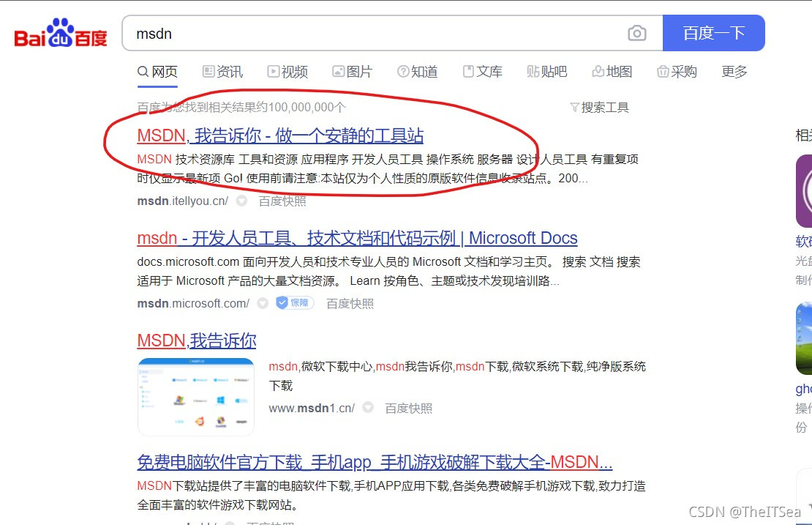812x525 pixels.
Task: Click the msdn.itellyou.cn/ URL
Action: [x=182, y=201]
